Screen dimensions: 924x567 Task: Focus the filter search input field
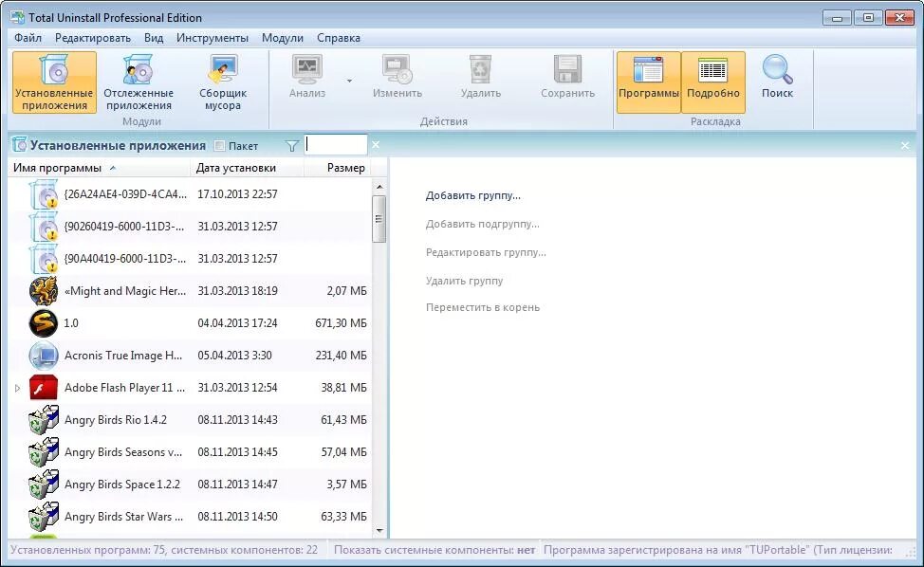pos(336,145)
